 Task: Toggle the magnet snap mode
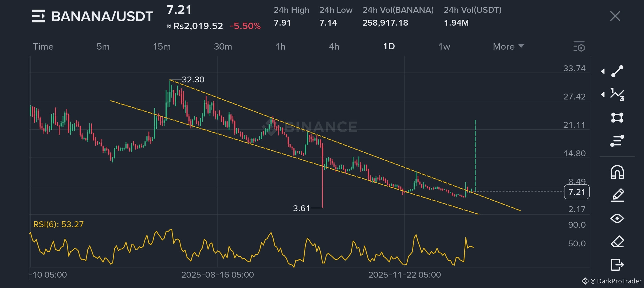(x=617, y=172)
